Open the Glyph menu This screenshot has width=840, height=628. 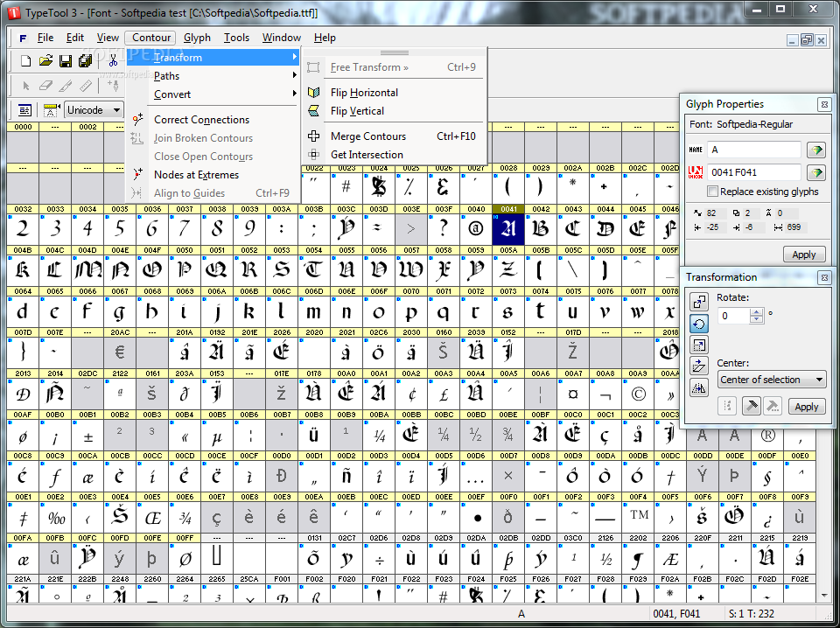click(x=197, y=38)
